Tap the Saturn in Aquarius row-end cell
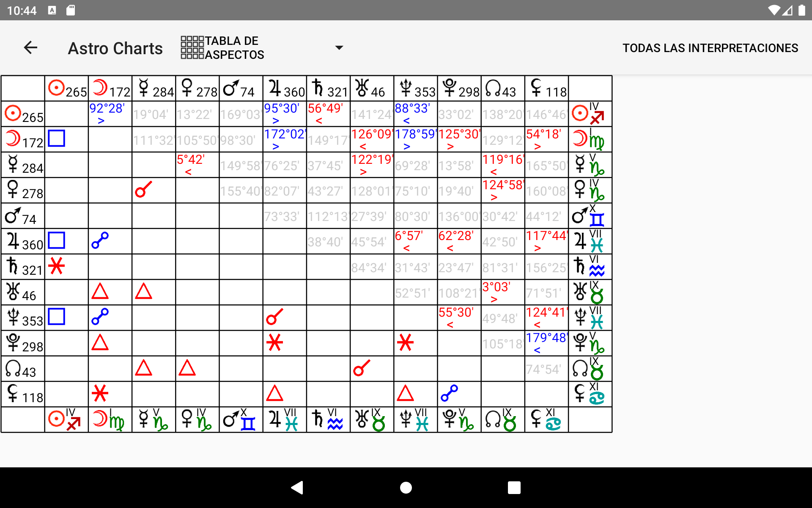The width and height of the screenshot is (812, 508). [590, 267]
